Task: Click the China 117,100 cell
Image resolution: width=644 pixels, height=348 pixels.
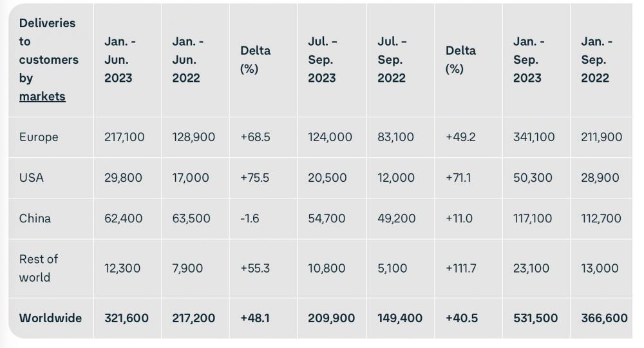Action: pyautogui.click(x=533, y=218)
